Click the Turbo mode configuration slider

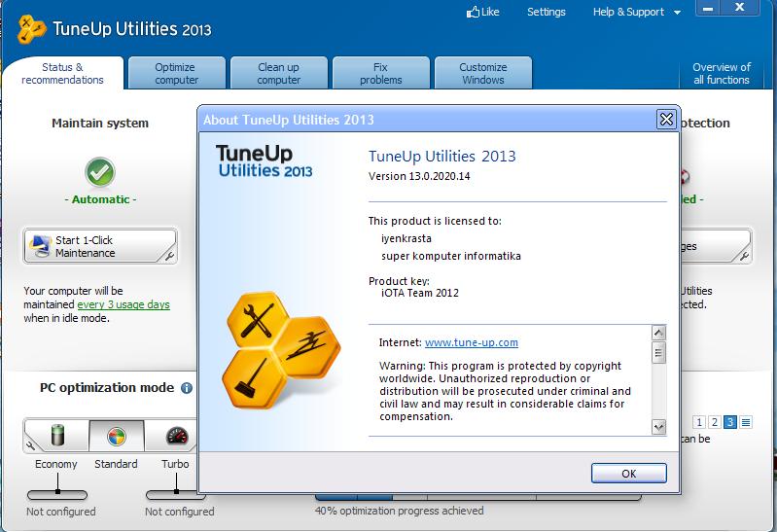pos(176,494)
